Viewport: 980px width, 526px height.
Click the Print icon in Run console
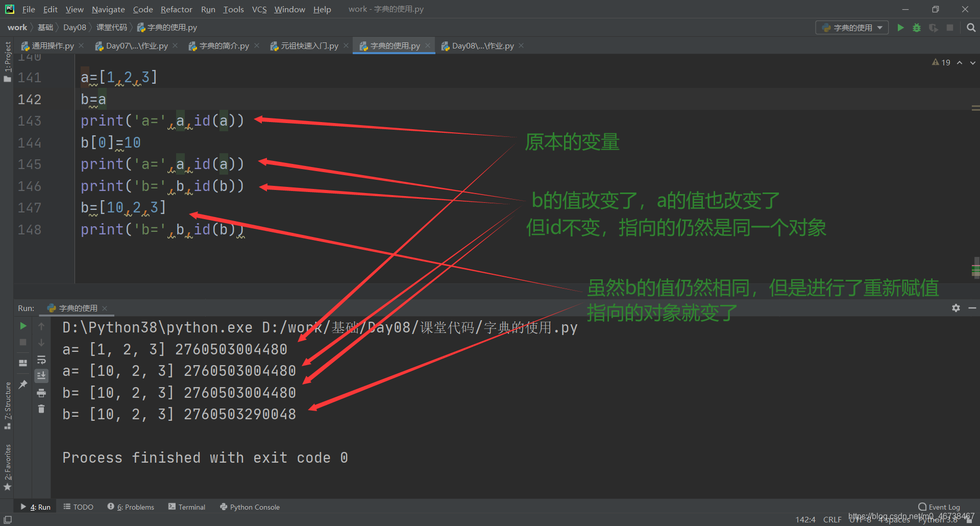pyautogui.click(x=41, y=393)
